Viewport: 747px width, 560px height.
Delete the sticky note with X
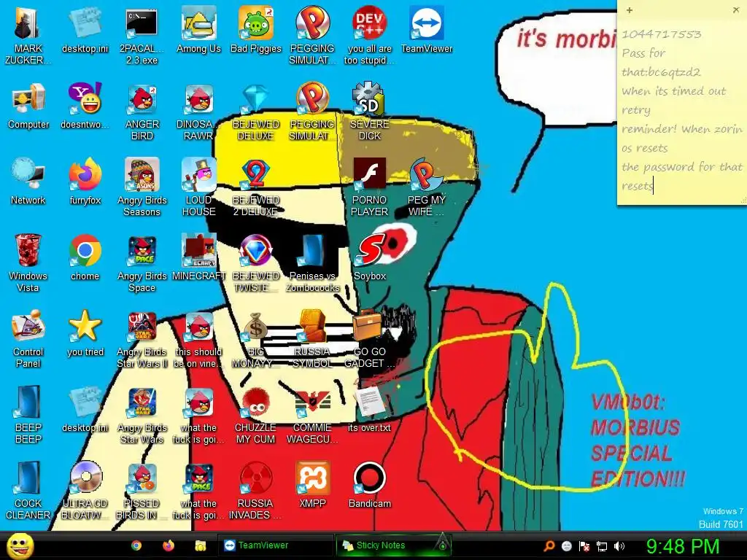pos(735,10)
